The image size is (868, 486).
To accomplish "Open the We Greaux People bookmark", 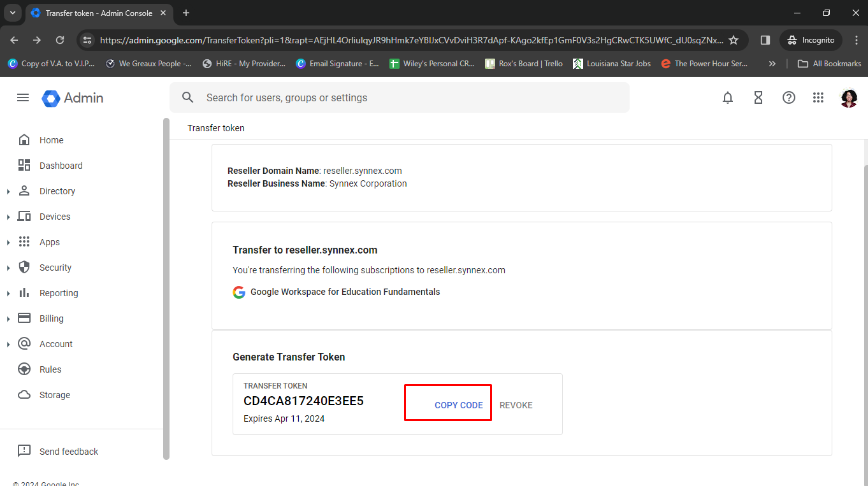I will 148,64.
